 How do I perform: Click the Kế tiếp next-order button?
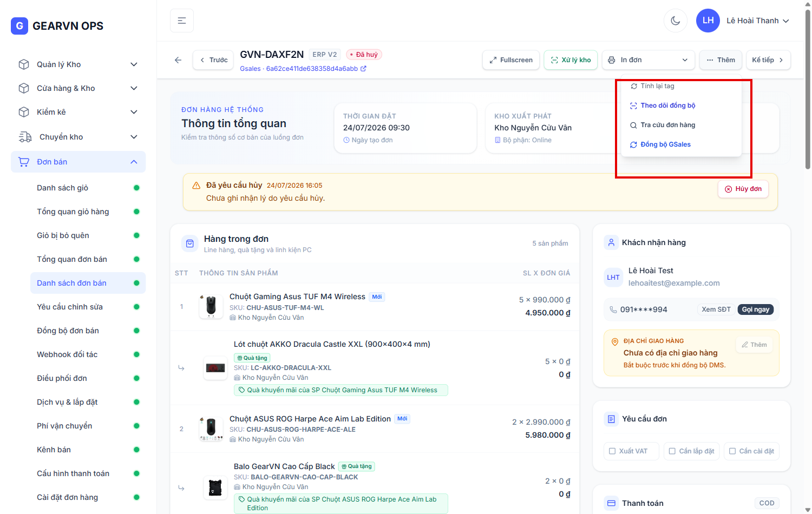(x=768, y=60)
